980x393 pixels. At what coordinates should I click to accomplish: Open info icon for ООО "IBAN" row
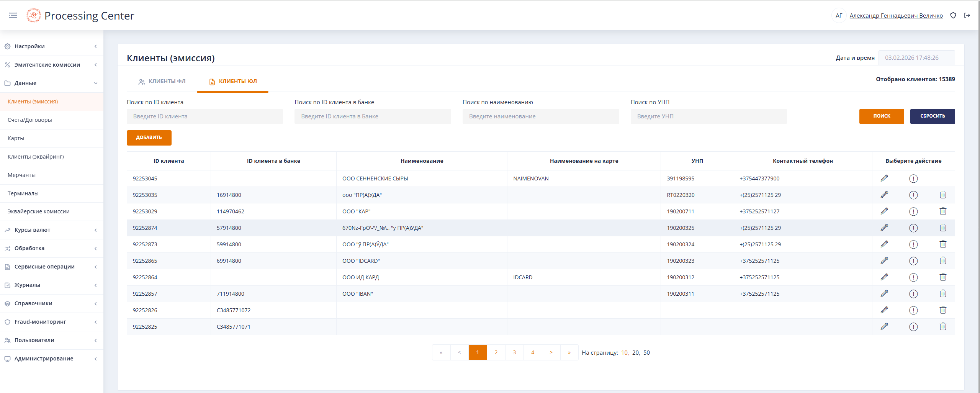pos(913,294)
